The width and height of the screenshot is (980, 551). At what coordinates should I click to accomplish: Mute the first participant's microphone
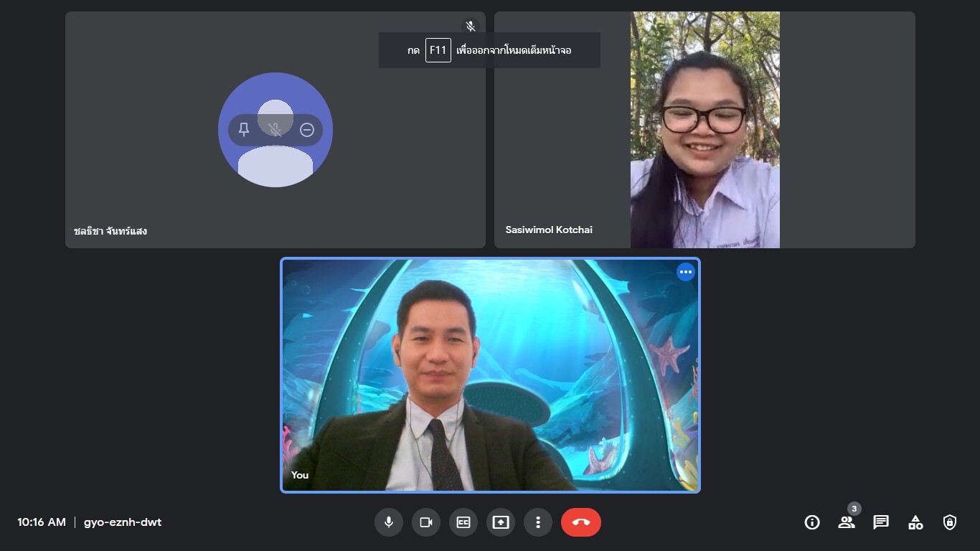tap(275, 130)
